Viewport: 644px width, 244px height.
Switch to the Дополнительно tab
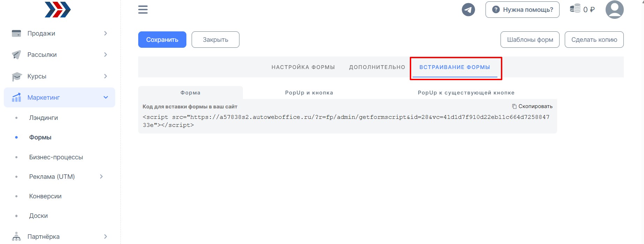377,67
